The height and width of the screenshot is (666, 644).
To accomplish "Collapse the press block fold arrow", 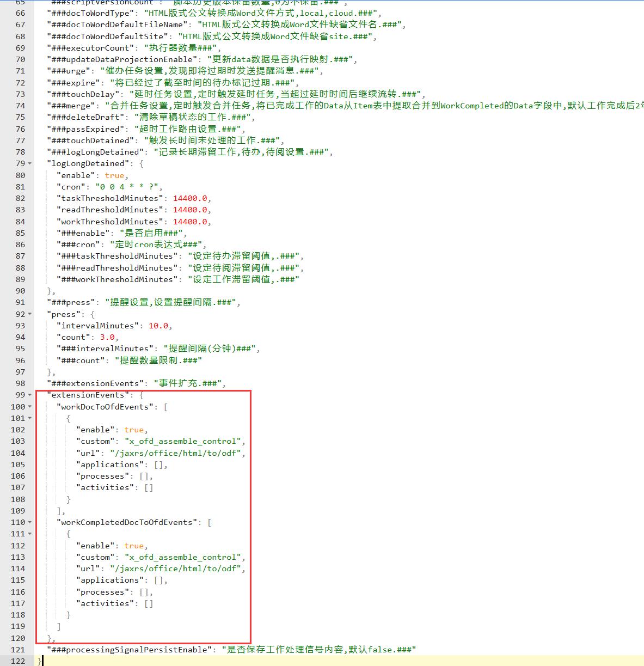I will click(30, 314).
